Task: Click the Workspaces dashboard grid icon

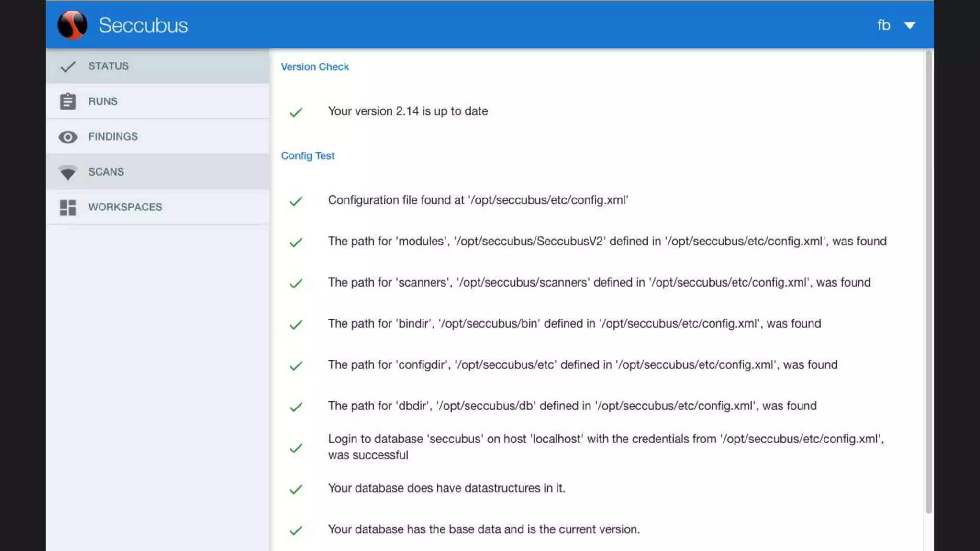Action: pyautogui.click(x=68, y=208)
